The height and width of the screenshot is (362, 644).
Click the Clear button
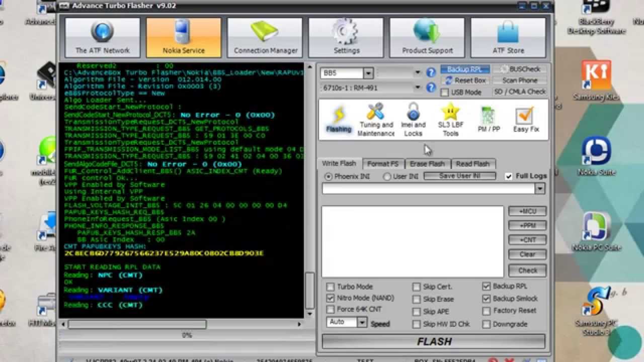pos(527,254)
